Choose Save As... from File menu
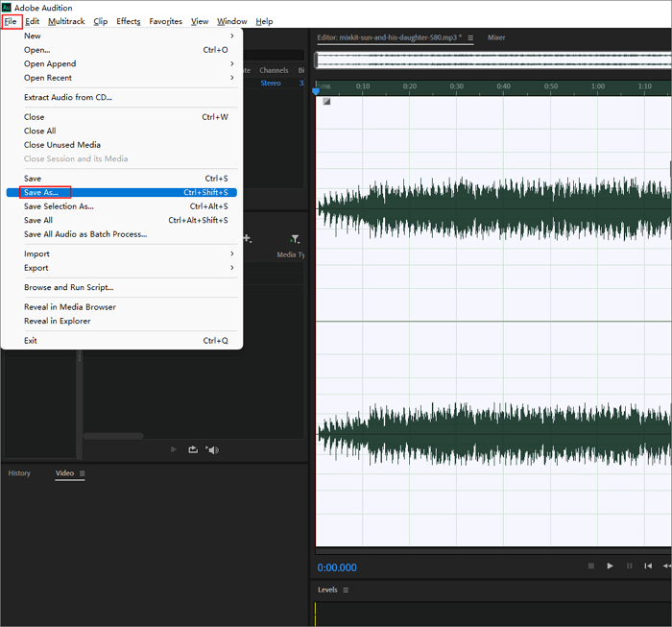 click(122, 192)
